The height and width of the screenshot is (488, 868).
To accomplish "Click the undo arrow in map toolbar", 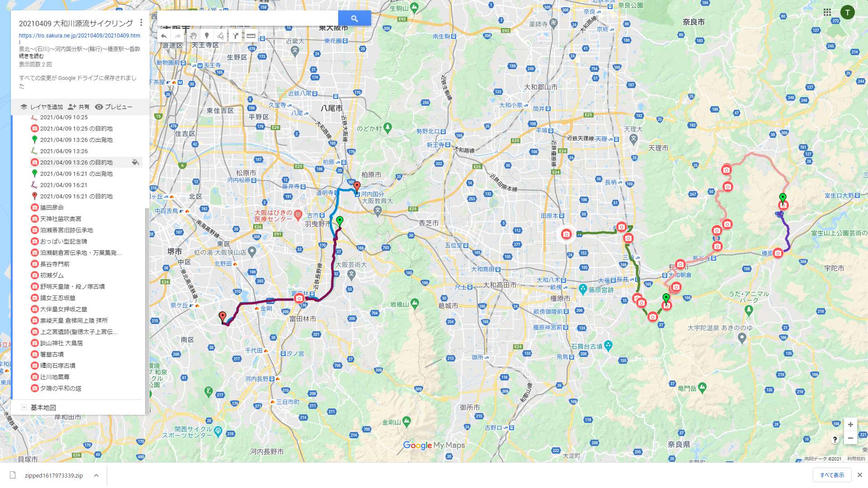I will pyautogui.click(x=164, y=36).
